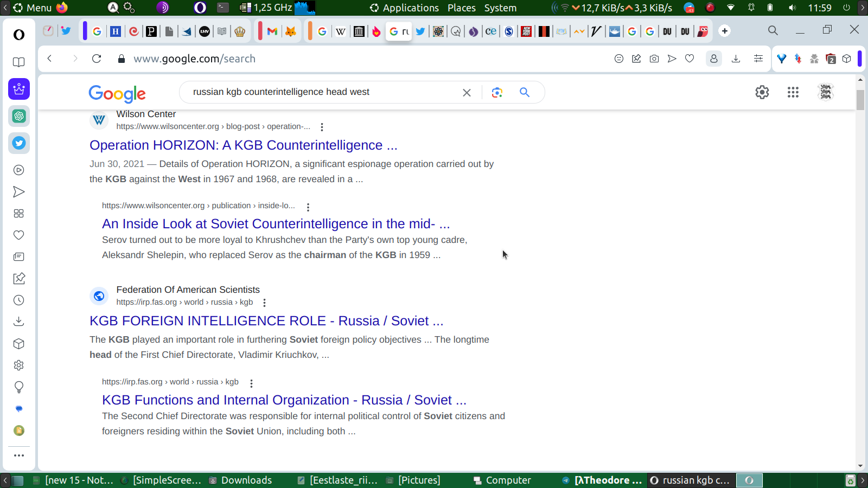
Task: Send page to My Flow from address bar
Action: [x=672, y=59]
